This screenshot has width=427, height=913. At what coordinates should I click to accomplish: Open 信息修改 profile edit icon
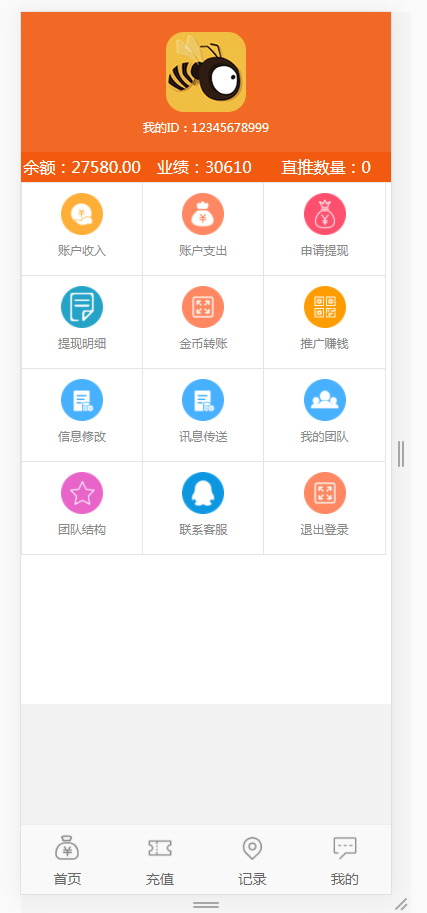click(82, 400)
